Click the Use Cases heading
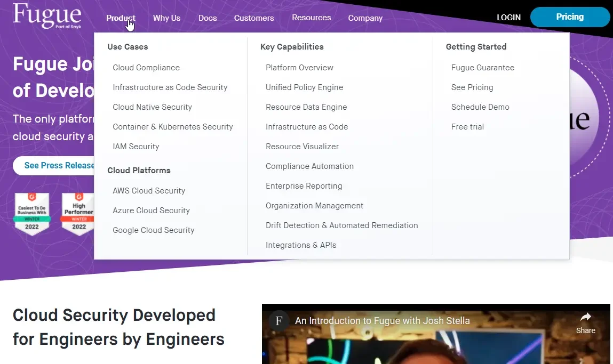Screen dimensions: 613x364 point(128,47)
